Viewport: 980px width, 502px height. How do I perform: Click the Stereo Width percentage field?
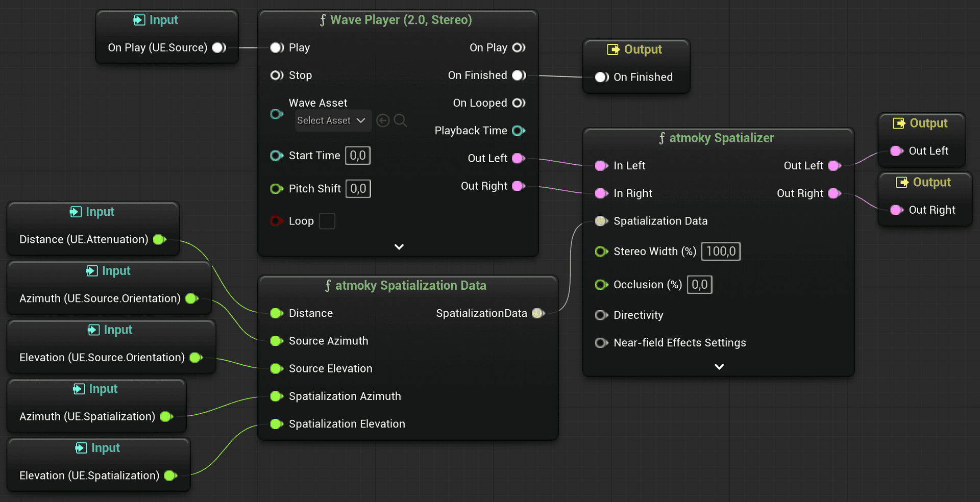coord(721,251)
